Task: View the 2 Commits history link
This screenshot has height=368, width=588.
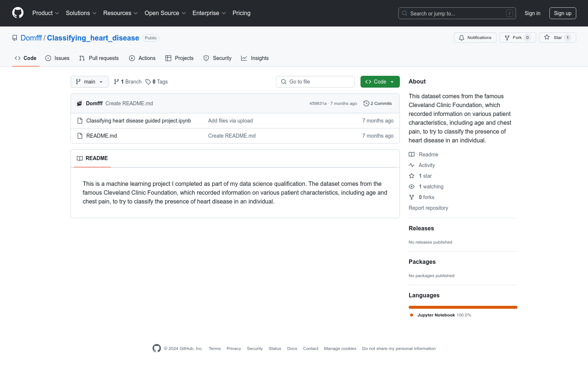Action: [x=377, y=103]
